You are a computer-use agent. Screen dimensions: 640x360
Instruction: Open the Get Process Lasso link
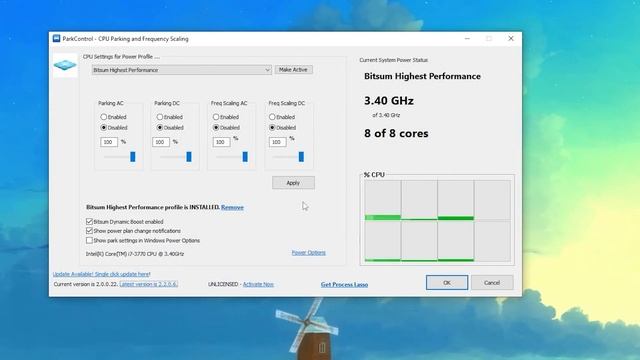pyautogui.click(x=344, y=284)
